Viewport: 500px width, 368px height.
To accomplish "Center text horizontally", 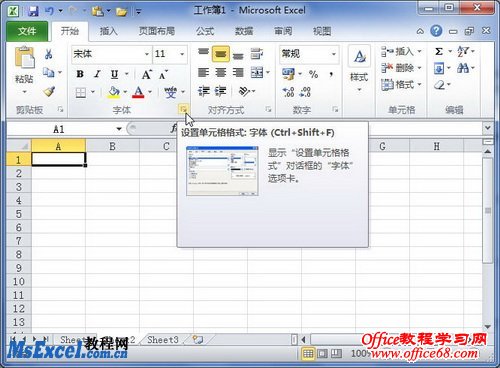I will pos(221,72).
